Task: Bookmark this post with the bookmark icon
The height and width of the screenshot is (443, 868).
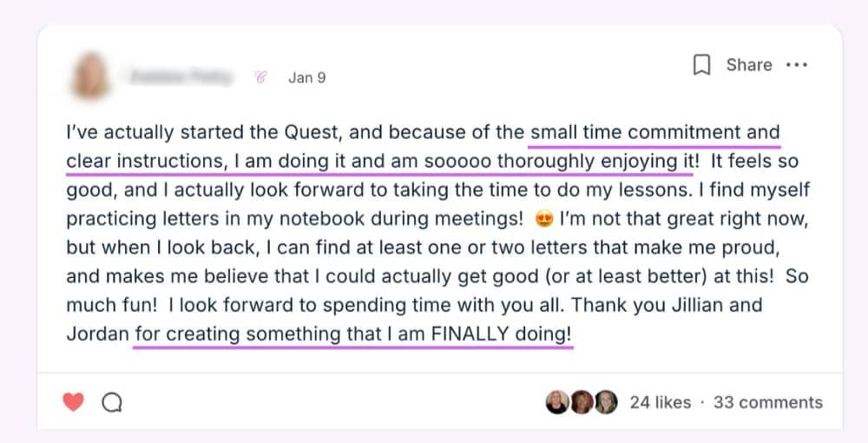Action: (702, 65)
